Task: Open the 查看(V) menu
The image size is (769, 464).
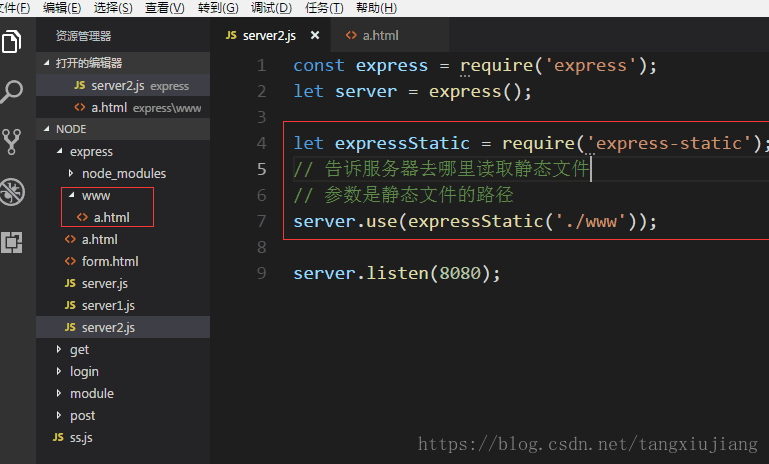Action: point(165,8)
